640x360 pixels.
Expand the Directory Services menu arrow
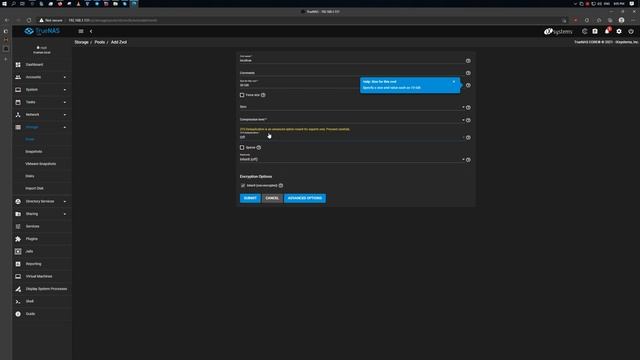(x=65, y=201)
